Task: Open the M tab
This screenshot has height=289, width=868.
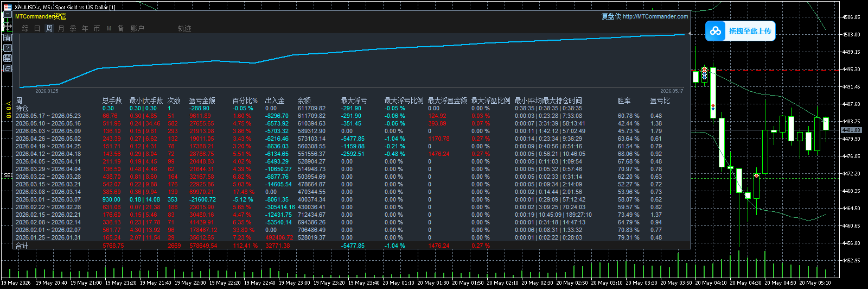Action: 109,28
